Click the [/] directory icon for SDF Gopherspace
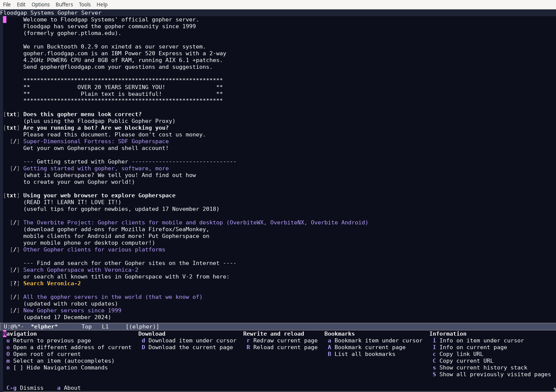Viewport: 556px width, 392px height. click(x=15, y=141)
